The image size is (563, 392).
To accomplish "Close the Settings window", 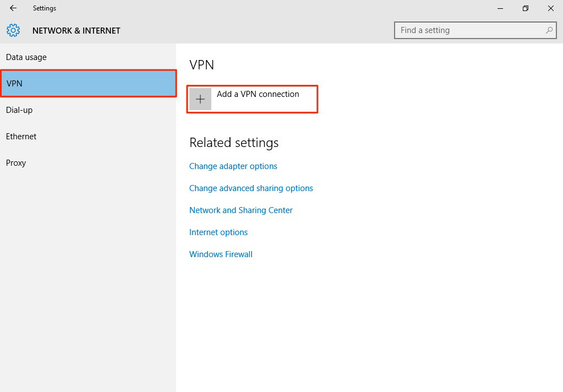I will click(550, 8).
